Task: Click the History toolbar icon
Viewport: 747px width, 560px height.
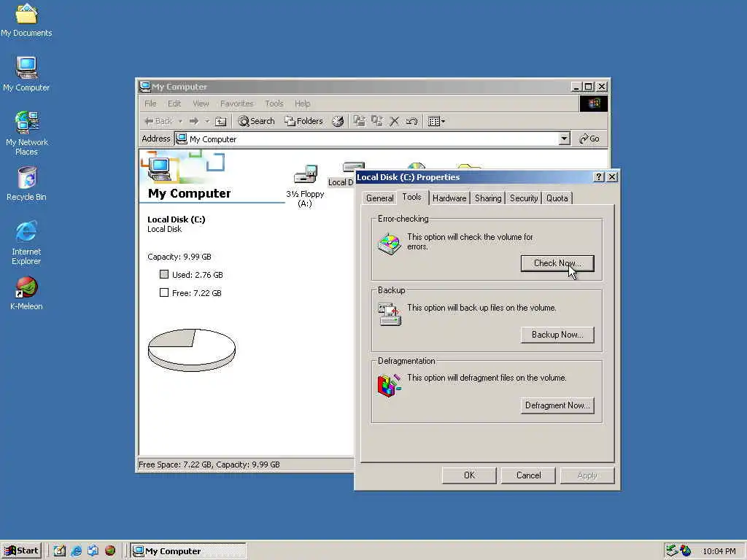Action: (338, 122)
